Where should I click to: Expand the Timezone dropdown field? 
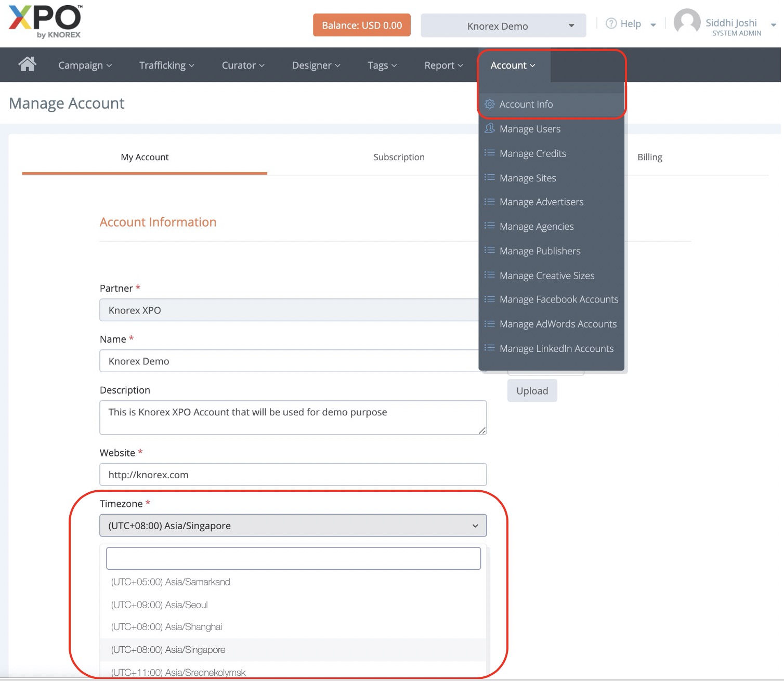293,526
